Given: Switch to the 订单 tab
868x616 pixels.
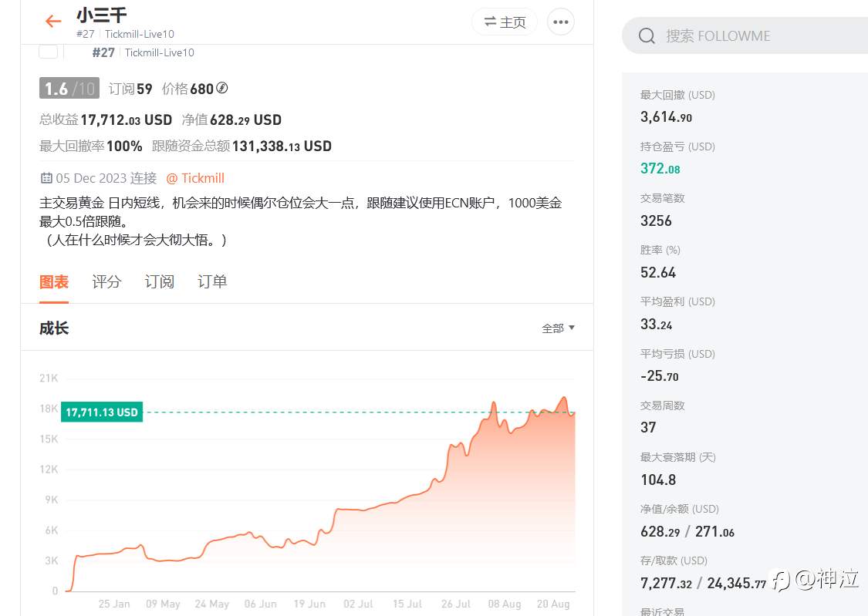Looking at the screenshot, I should (x=212, y=282).
